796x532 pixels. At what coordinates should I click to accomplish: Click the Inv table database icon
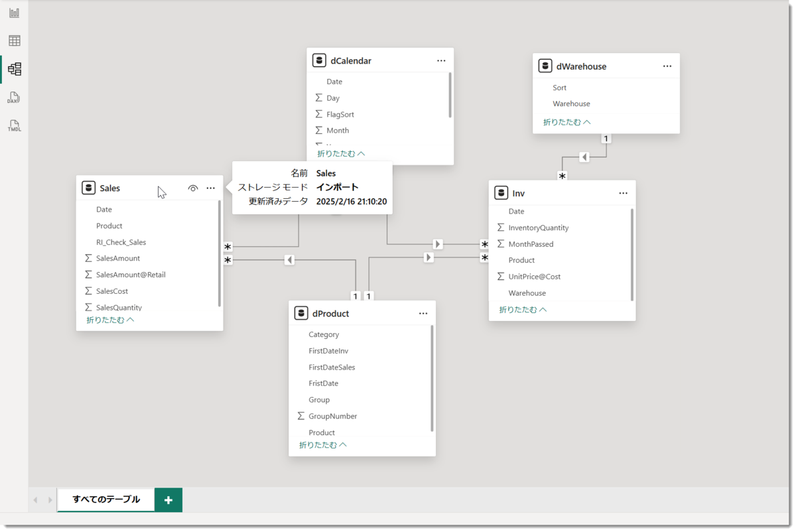pos(501,193)
